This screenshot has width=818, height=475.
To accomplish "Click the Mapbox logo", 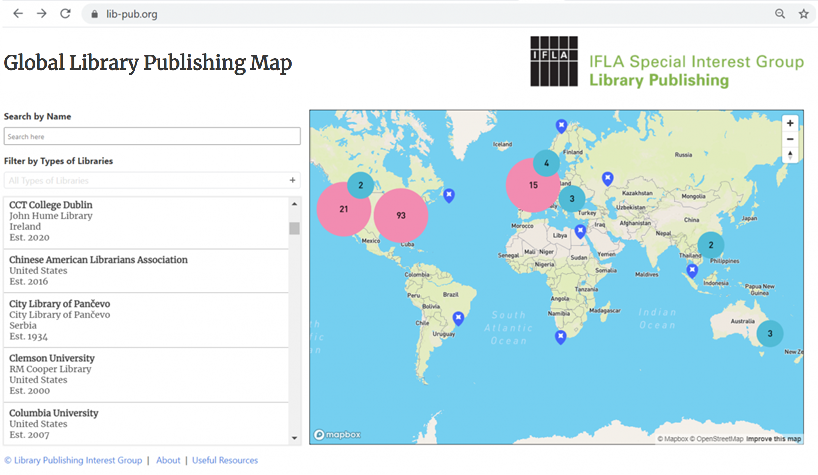I will tap(337, 435).
